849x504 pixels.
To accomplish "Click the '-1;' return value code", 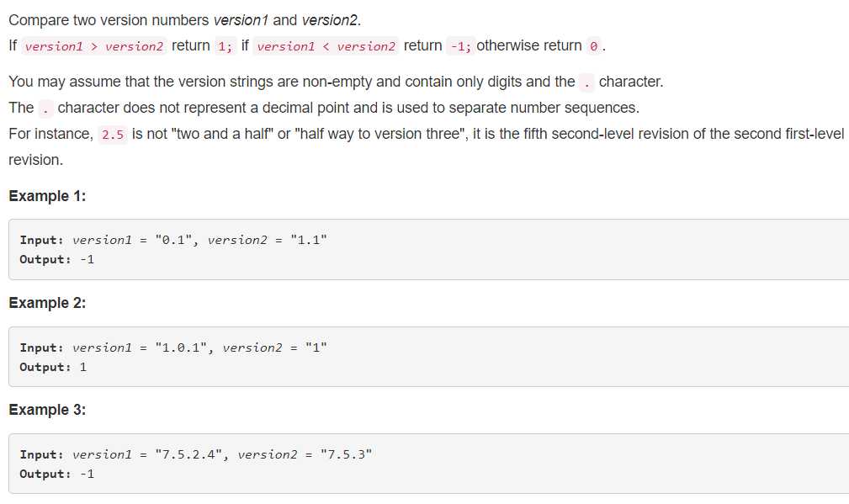I will point(461,46).
